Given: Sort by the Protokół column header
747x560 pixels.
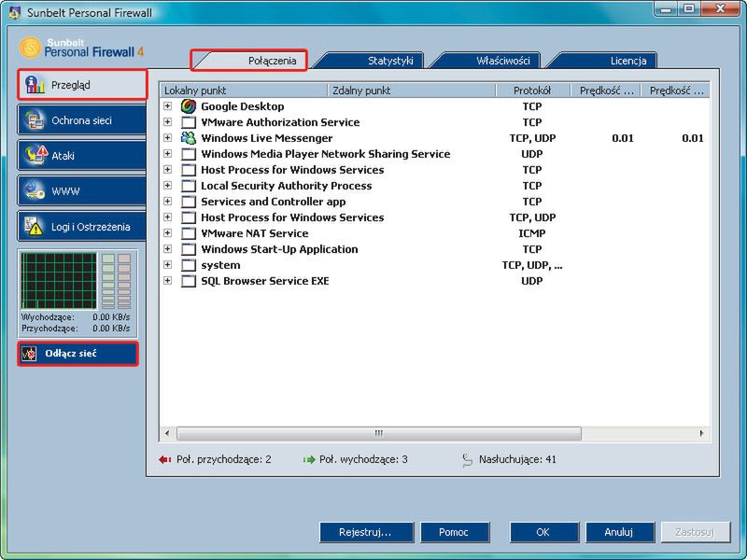Looking at the screenshot, I should coord(531,91).
